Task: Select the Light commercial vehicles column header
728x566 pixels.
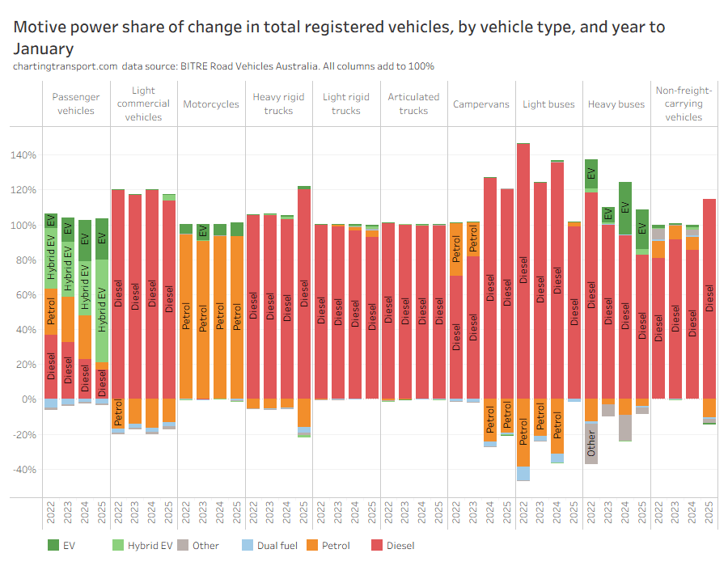Action: point(143,103)
